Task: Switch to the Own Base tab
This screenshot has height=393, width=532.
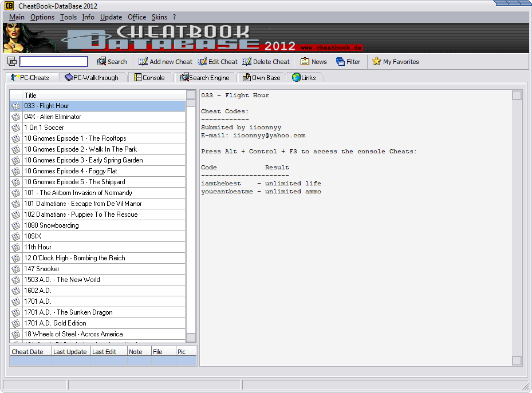Action: (262, 78)
